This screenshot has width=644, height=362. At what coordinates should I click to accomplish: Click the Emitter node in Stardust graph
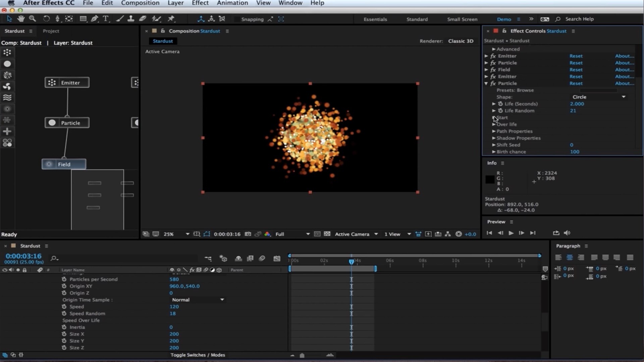pyautogui.click(x=67, y=82)
